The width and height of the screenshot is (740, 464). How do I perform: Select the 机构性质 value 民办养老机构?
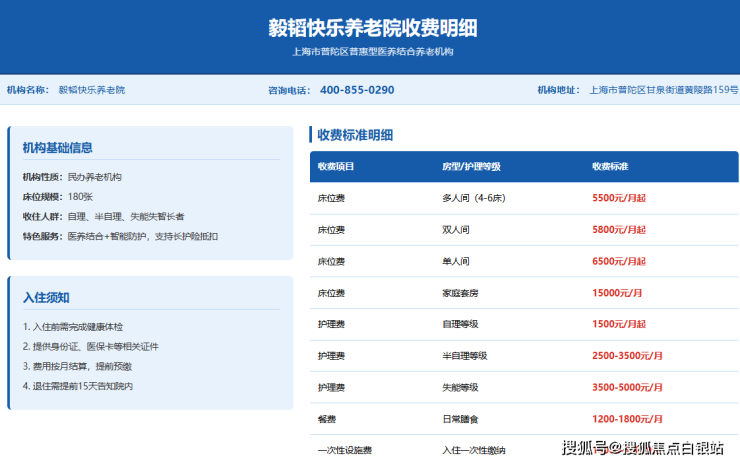94,177
